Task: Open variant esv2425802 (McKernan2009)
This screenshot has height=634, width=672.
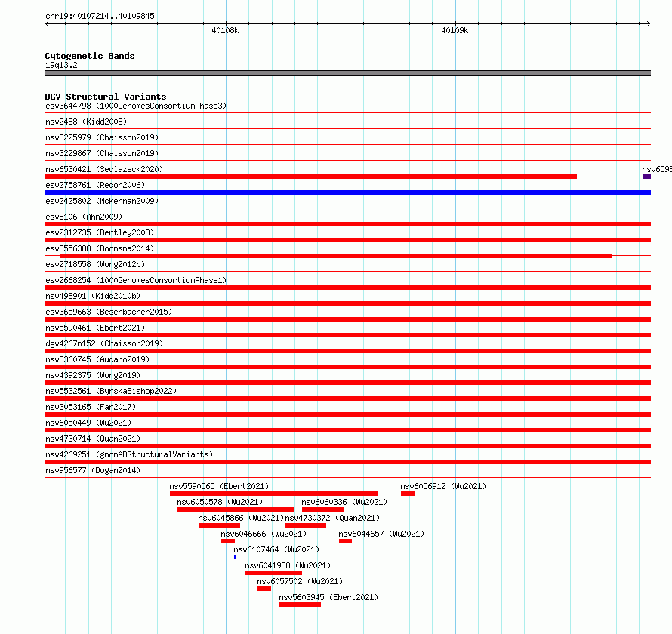Action: pos(102,201)
